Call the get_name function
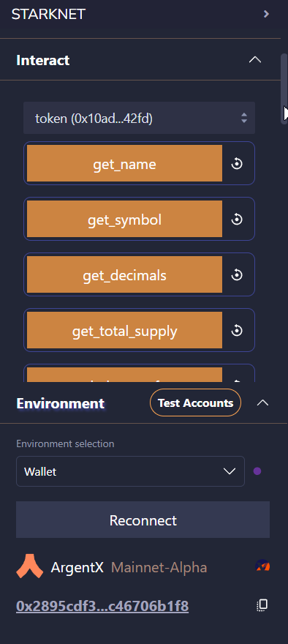 tap(124, 163)
